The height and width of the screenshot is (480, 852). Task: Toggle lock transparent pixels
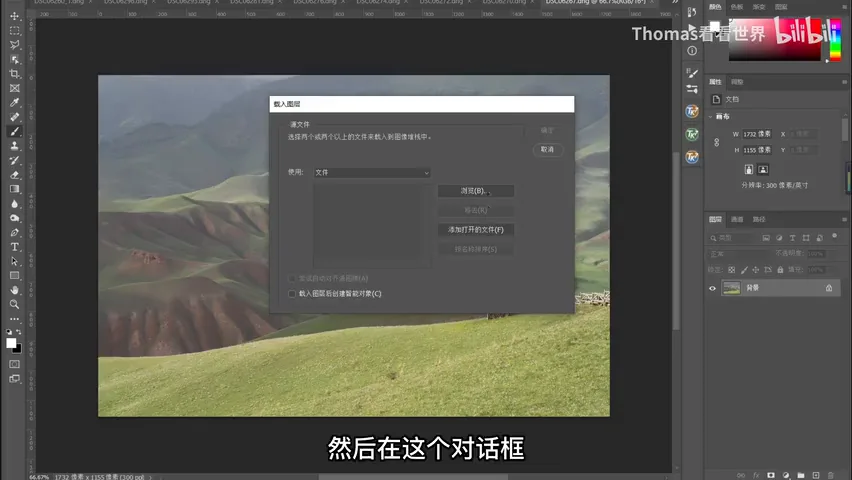[732, 270]
